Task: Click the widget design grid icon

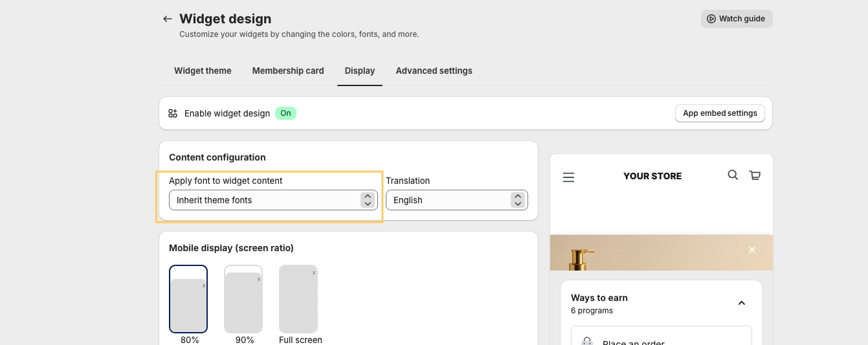Action: (x=173, y=113)
